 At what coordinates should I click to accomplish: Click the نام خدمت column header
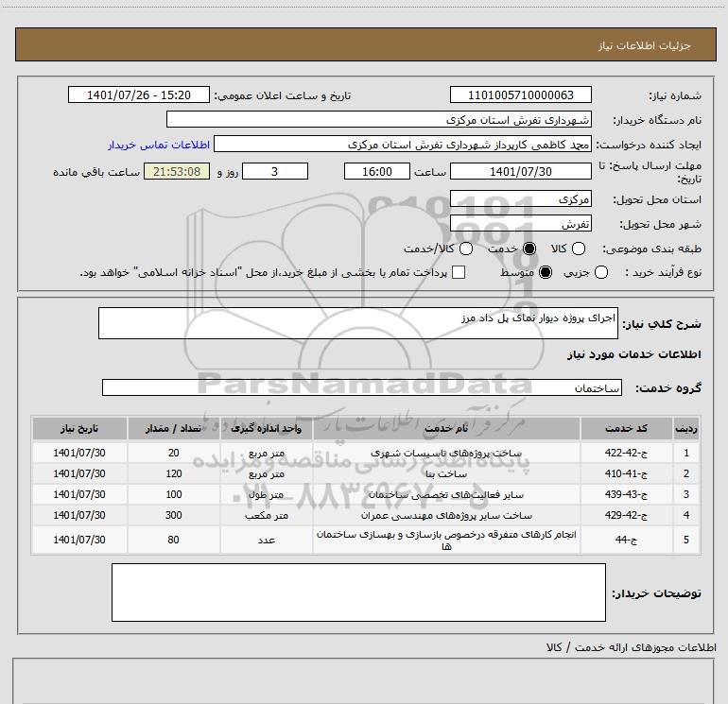(446, 428)
